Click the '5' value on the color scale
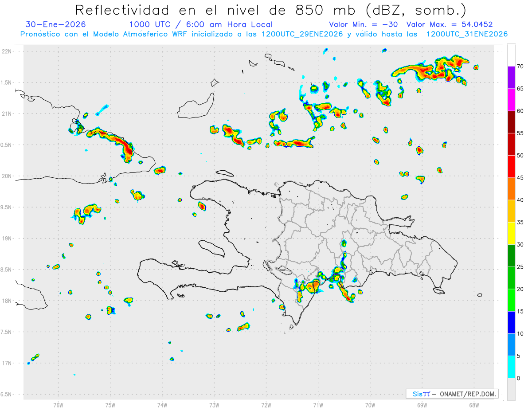Viewport: 532px width, 411px height. (519, 356)
